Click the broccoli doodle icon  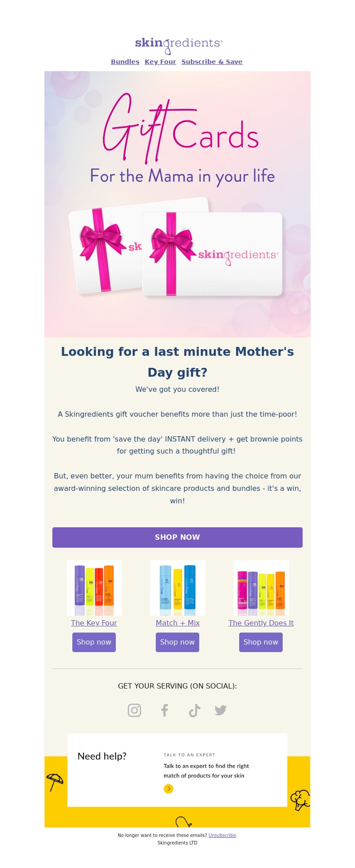(x=300, y=800)
